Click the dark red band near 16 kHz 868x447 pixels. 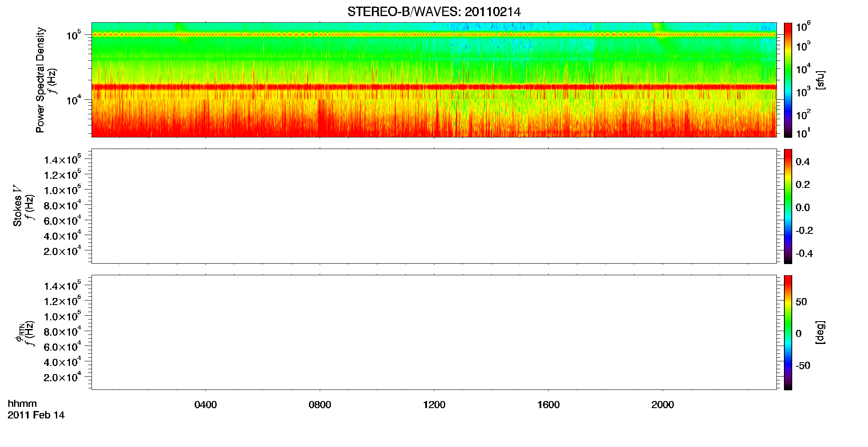point(434,87)
